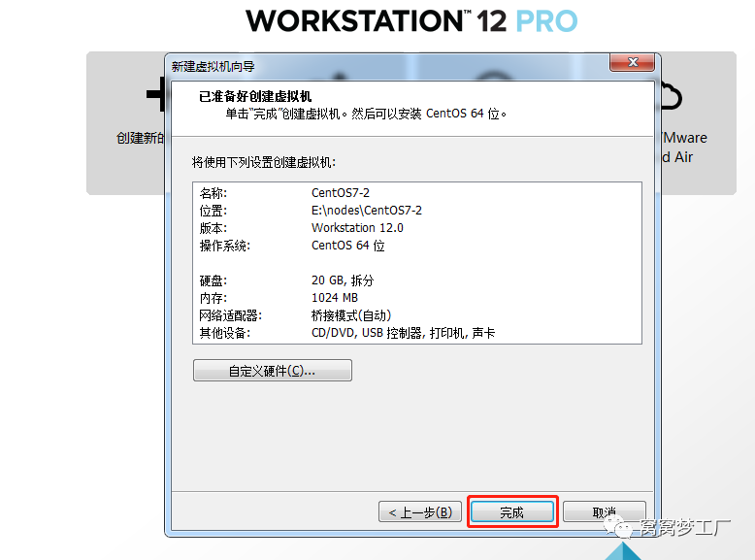Select the 网络适配器 value 桥接模式(自动)
This screenshot has width=755, height=560.
pyautogui.click(x=351, y=315)
